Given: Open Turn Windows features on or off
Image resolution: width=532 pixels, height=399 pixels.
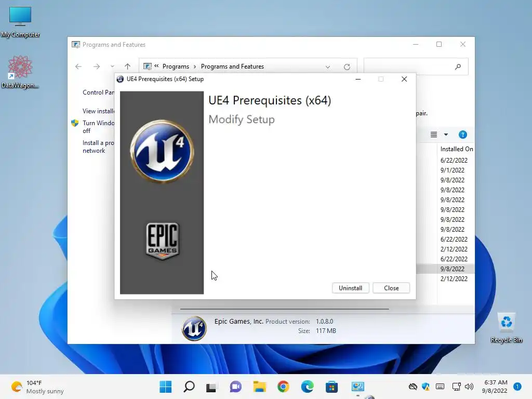Looking at the screenshot, I should coord(98,127).
